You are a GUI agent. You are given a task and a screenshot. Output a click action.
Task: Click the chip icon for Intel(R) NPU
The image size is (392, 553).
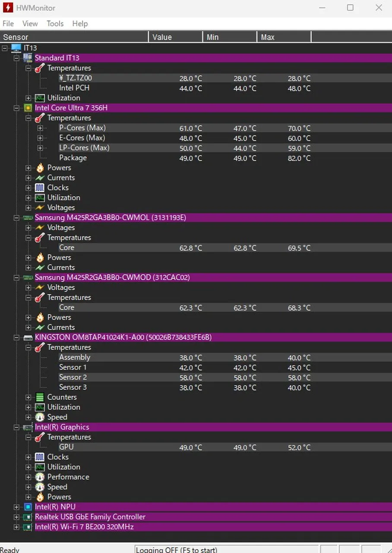point(28,507)
